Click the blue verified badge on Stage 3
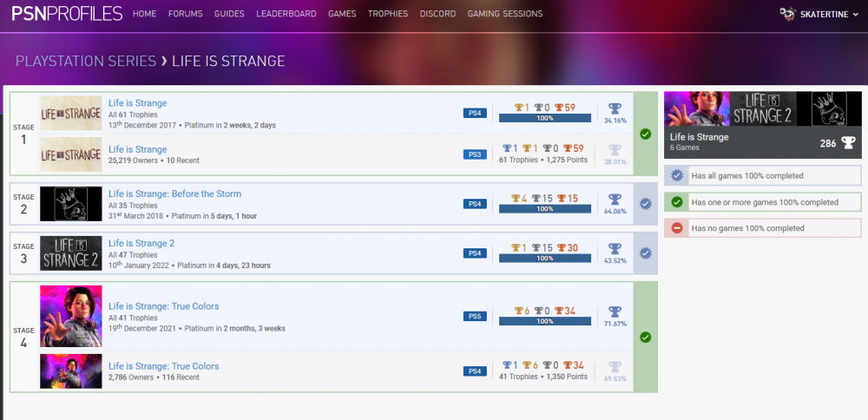 tap(645, 253)
